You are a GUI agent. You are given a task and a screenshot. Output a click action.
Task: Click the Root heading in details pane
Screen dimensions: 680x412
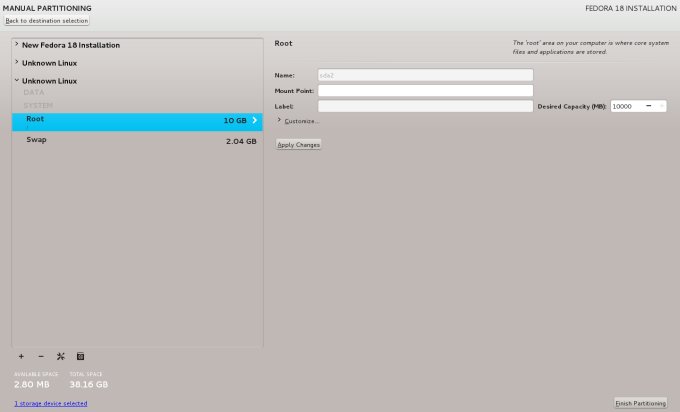[x=283, y=43]
